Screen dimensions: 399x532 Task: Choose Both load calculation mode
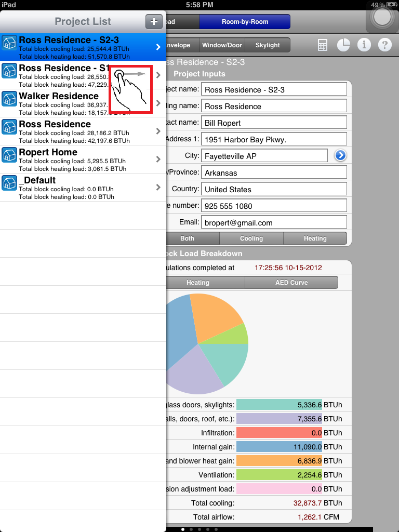tap(193, 238)
